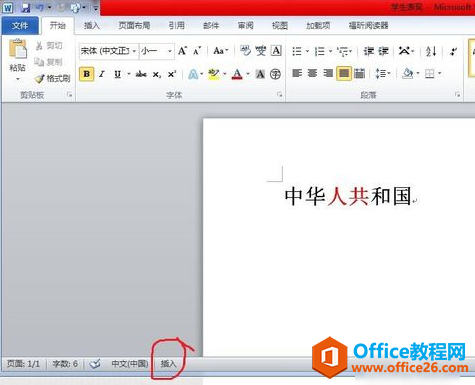Toggle Underline U button
Viewport: 475px width, 385px height.
point(117,74)
